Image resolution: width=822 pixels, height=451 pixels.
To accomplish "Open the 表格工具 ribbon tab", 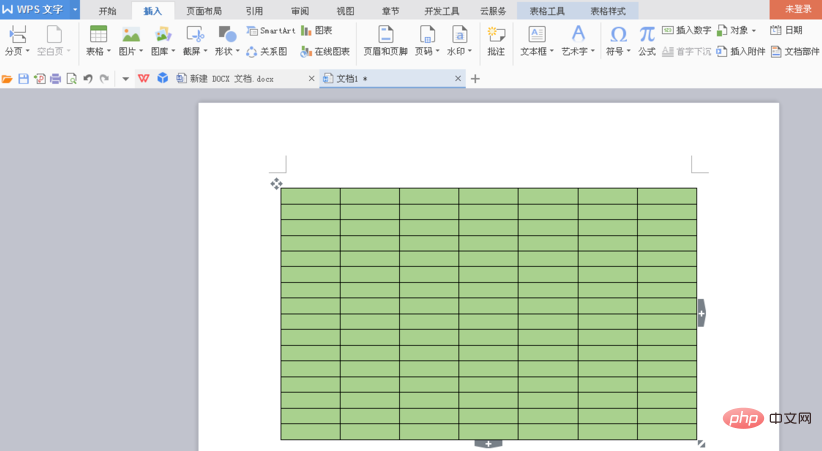I will [547, 11].
